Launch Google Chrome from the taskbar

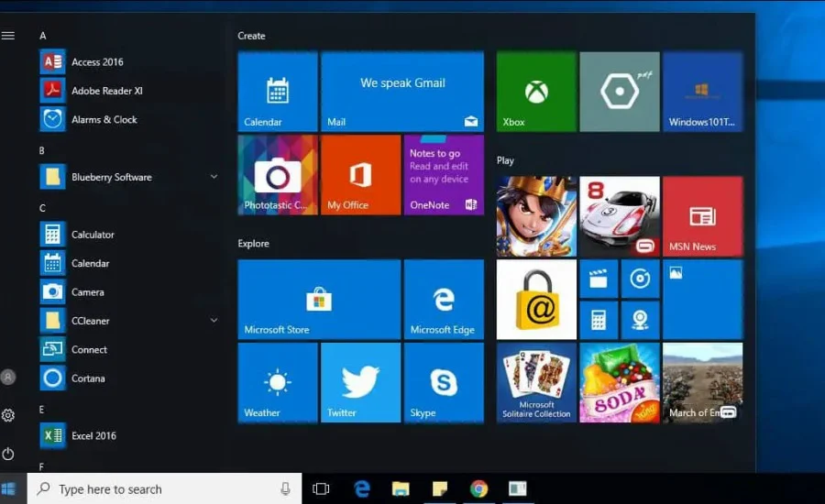pyautogui.click(x=478, y=489)
